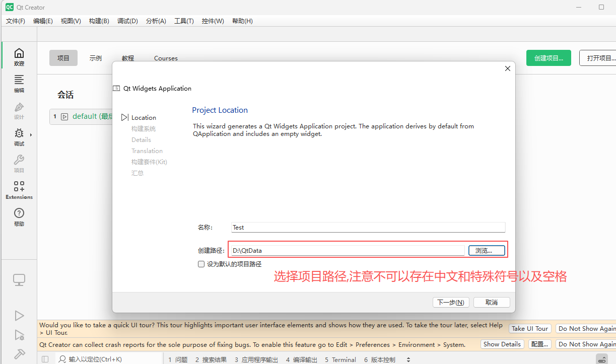Open the kit selector monitor icon

[19, 280]
